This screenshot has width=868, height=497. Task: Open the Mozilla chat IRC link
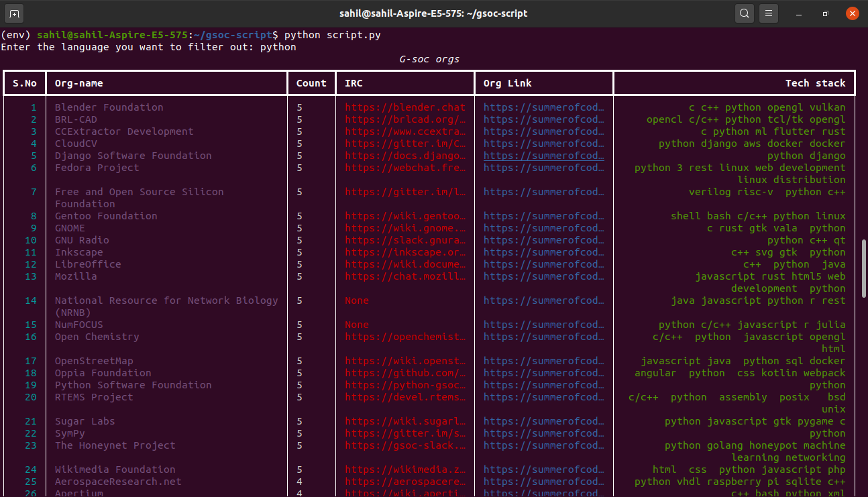click(405, 276)
